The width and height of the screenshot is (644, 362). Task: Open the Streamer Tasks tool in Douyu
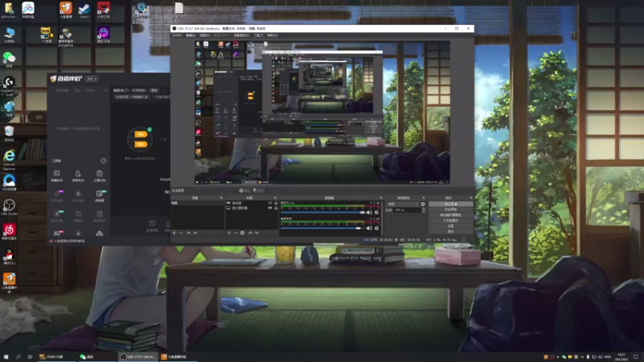99,175
